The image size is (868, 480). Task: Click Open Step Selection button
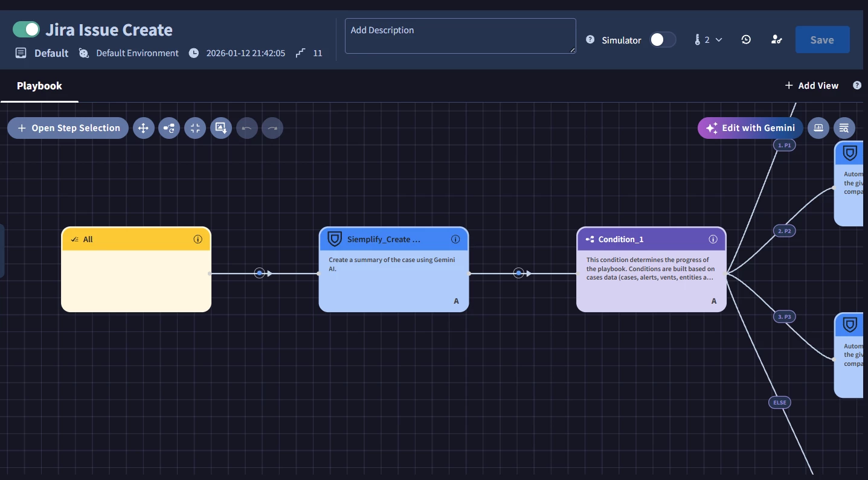coord(68,128)
